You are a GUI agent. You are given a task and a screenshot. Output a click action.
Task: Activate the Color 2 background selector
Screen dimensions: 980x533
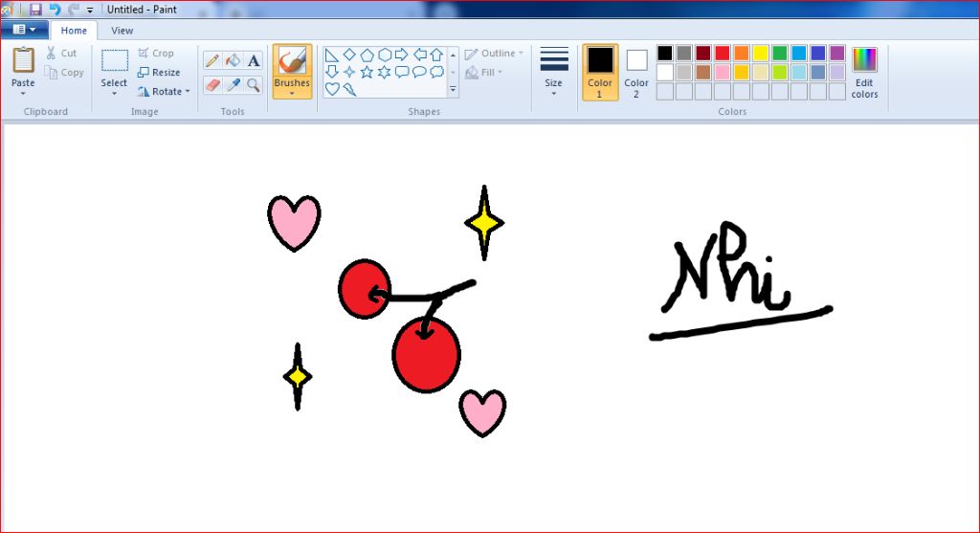pyautogui.click(x=636, y=72)
